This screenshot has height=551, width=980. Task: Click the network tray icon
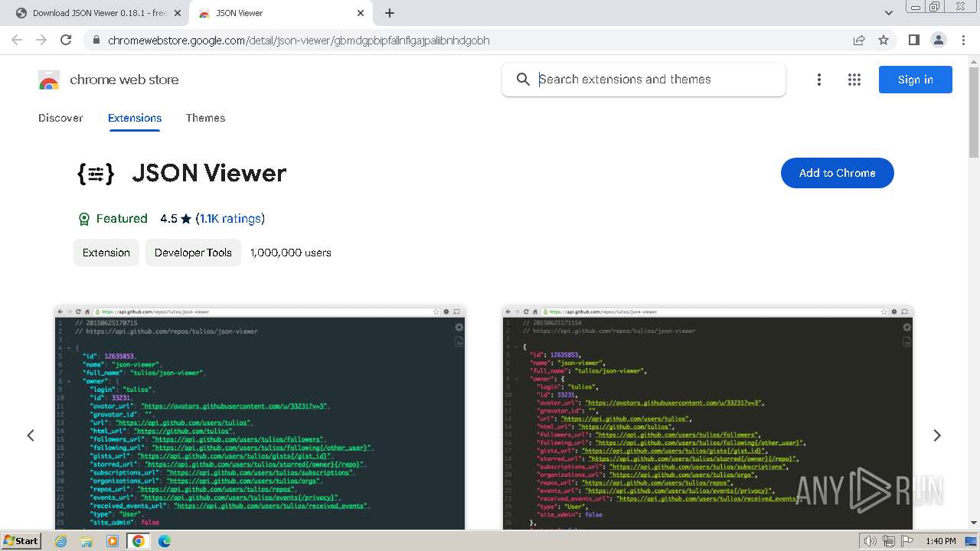coord(889,541)
